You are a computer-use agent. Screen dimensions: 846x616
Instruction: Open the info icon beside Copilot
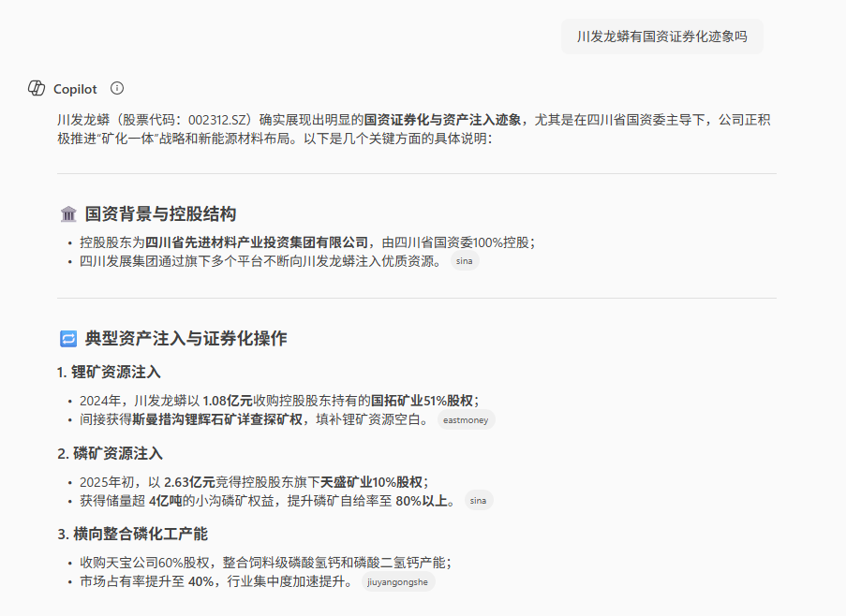(117, 88)
